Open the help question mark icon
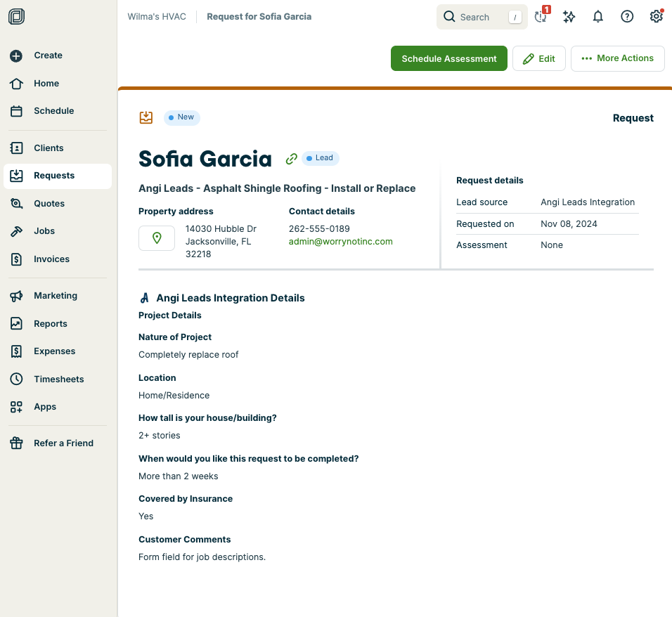This screenshot has height=617, width=672. (627, 17)
